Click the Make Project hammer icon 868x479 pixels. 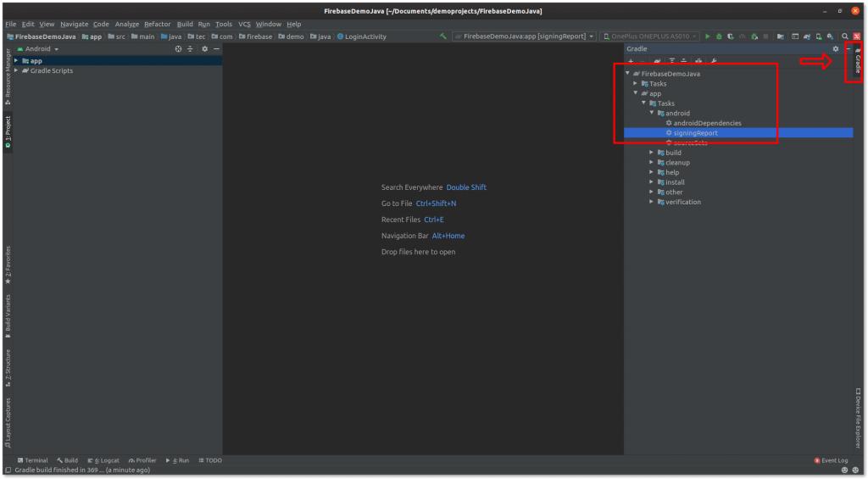pyautogui.click(x=442, y=36)
